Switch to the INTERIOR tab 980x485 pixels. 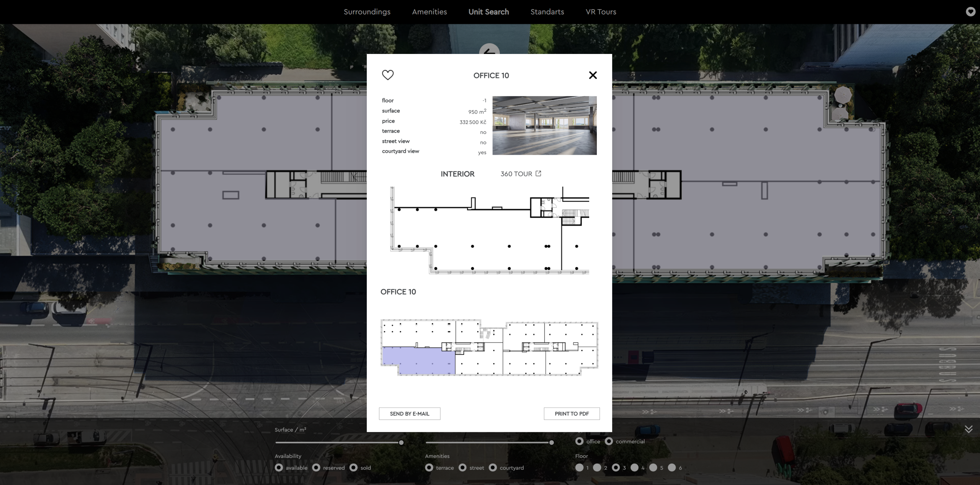pos(457,174)
